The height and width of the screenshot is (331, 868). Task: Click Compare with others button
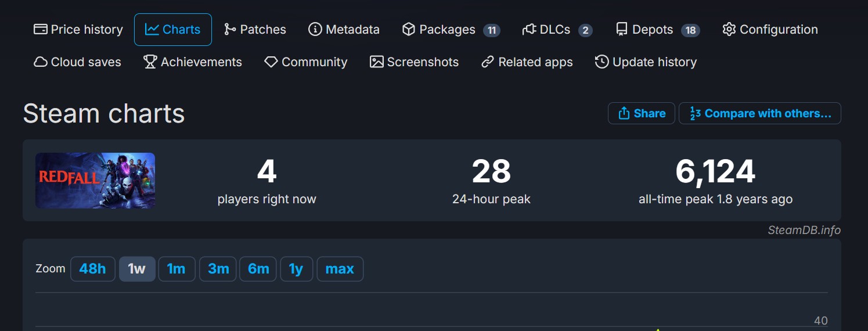pyautogui.click(x=760, y=113)
